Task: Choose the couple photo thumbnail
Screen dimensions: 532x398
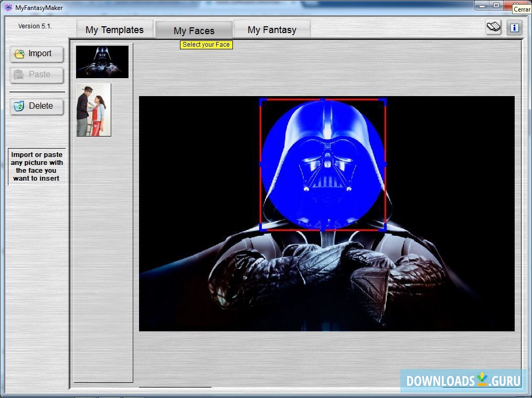Action: click(x=93, y=110)
